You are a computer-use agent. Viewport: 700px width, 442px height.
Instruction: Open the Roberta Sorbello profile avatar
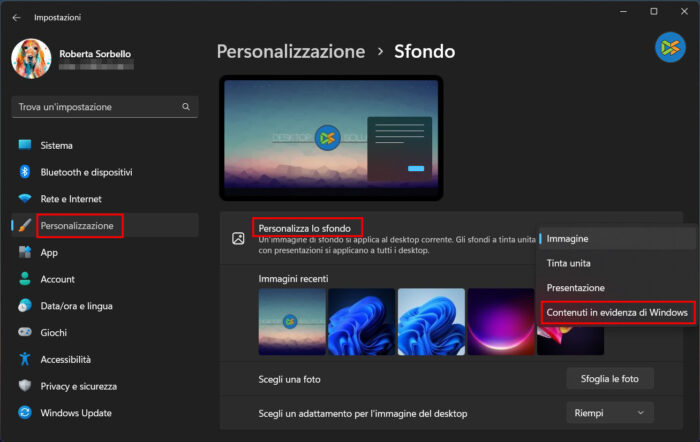click(x=31, y=58)
